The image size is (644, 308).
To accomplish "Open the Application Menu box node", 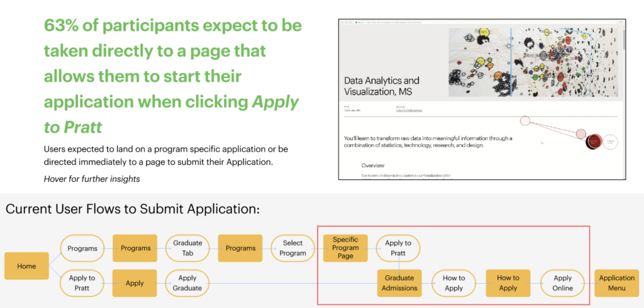I will click(617, 283).
